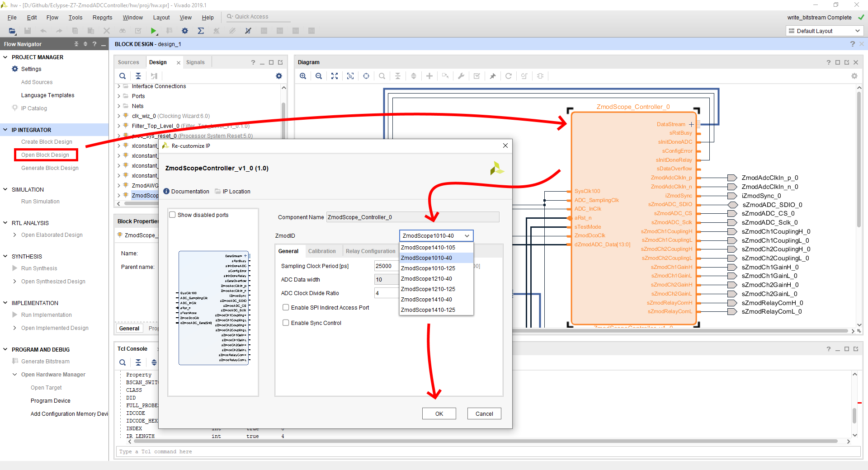The width and height of the screenshot is (868, 470).
Task: Zoom in on the block diagram
Action: click(x=303, y=76)
